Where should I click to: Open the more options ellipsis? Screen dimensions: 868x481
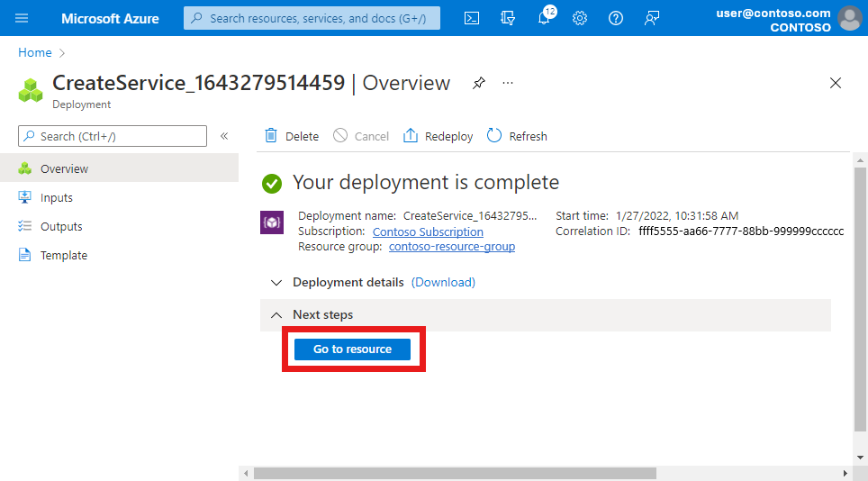click(x=508, y=83)
